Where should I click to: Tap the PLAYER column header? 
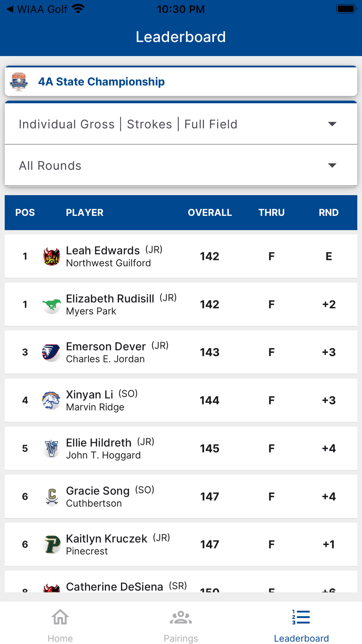coord(84,213)
